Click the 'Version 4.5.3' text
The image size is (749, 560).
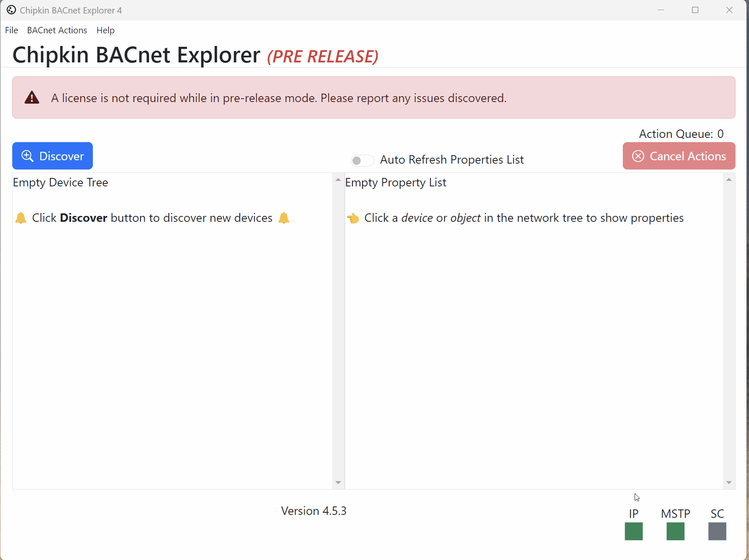click(x=314, y=511)
